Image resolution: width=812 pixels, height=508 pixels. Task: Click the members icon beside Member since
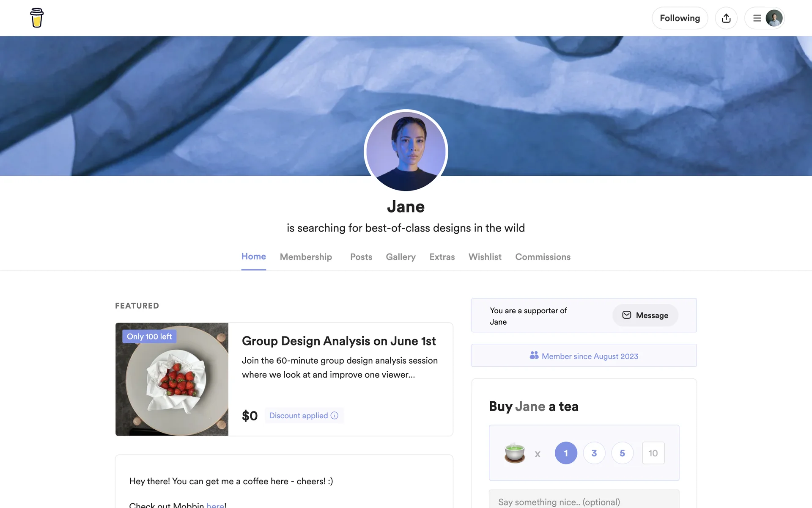coord(534,356)
